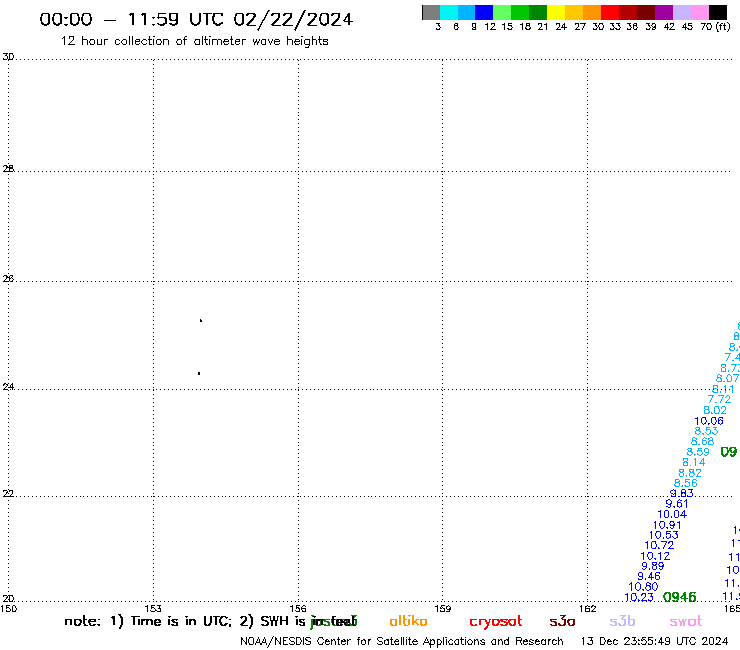
Task: Click the timestamp '13 Dec 23:55:49 UTC 2024'
Action: [654, 642]
